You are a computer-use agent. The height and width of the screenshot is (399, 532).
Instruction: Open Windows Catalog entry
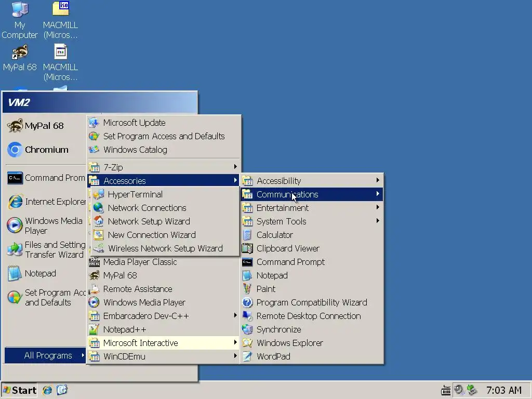point(164,150)
